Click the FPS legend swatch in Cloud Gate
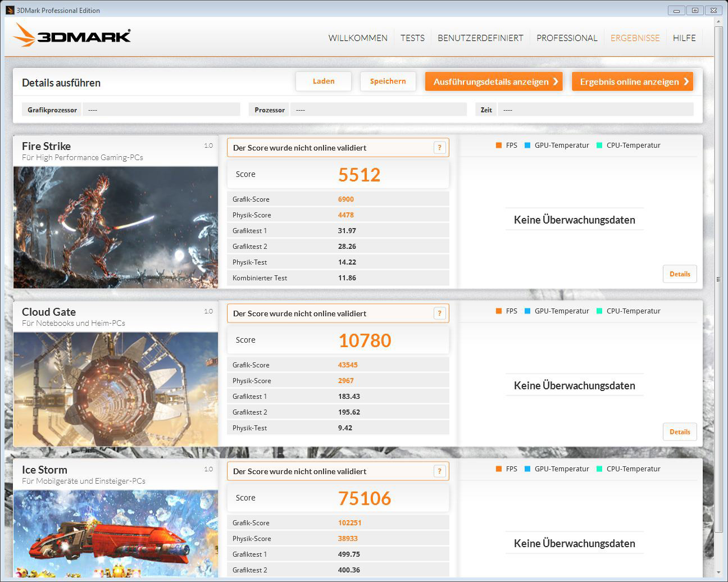Screen dimensions: 728x582 pos(498,311)
